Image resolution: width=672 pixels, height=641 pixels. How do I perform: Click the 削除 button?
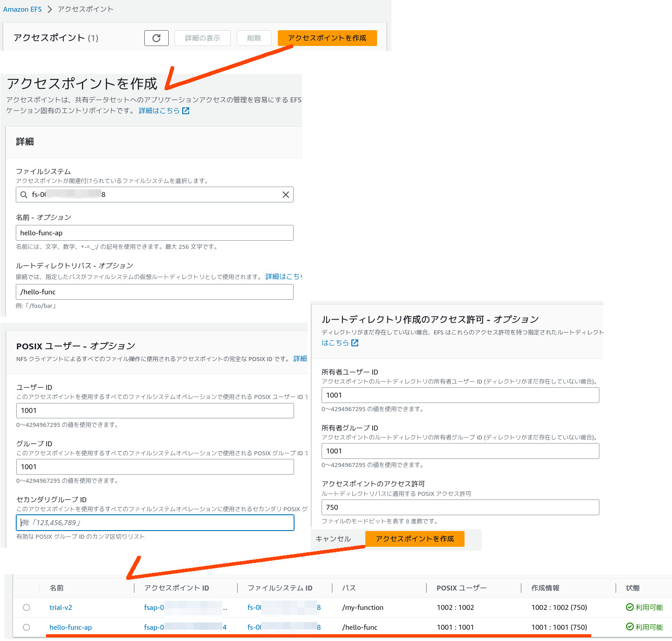click(x=254, y=38)
